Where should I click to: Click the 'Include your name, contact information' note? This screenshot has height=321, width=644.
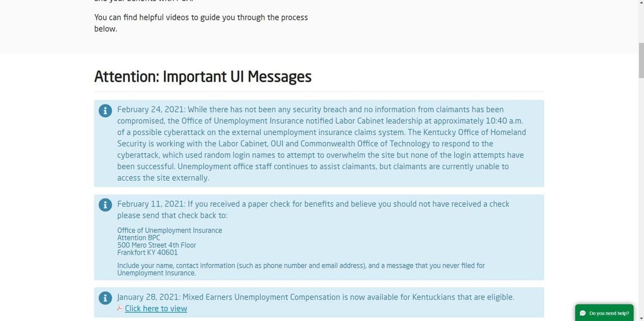pyautogui.click(x=301, y=269)
